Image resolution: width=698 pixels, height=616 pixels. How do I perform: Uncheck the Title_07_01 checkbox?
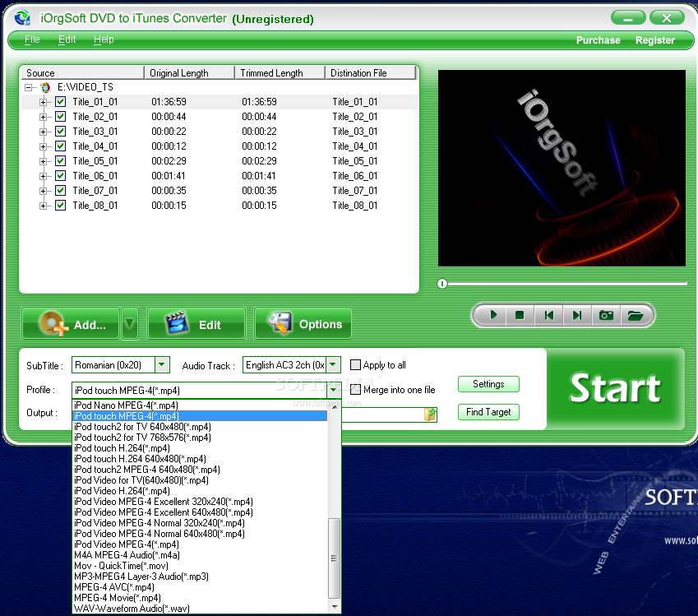click(61, 191)
